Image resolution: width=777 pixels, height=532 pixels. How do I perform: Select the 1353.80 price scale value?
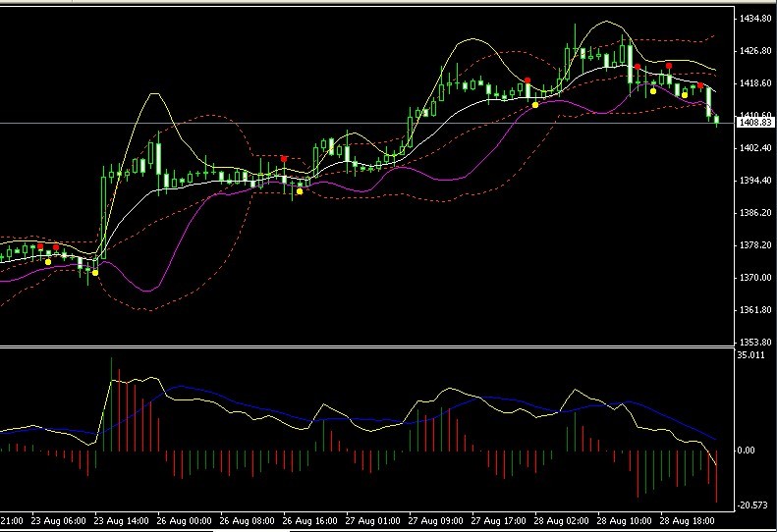click(x=755, y=343)
